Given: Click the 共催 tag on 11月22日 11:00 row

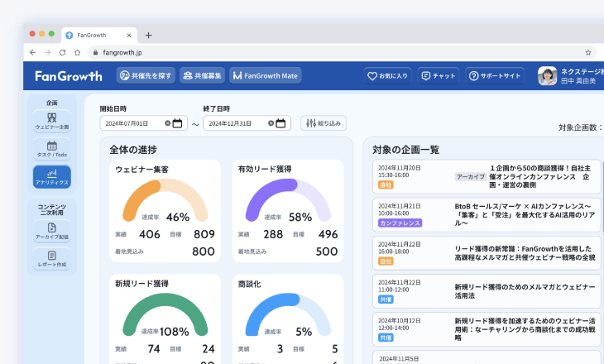Looking at the screenshot, I should 386,299.
